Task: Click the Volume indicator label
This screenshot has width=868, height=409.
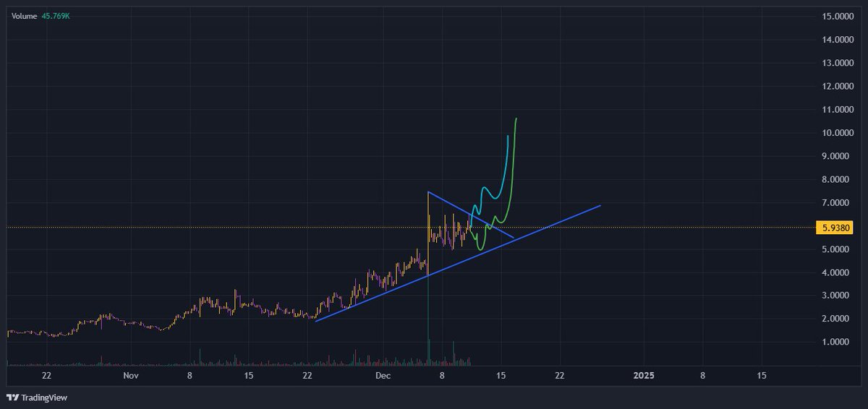Action: click(x=23, y=14)
